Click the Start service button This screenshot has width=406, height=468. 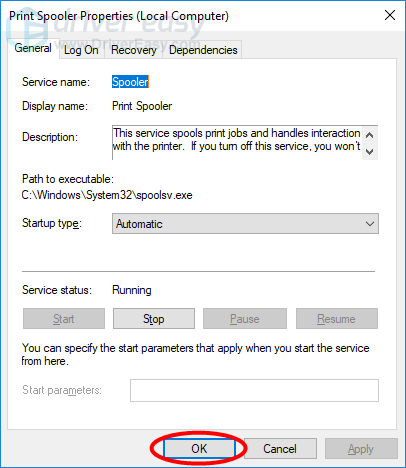click(x=64, y=319)
